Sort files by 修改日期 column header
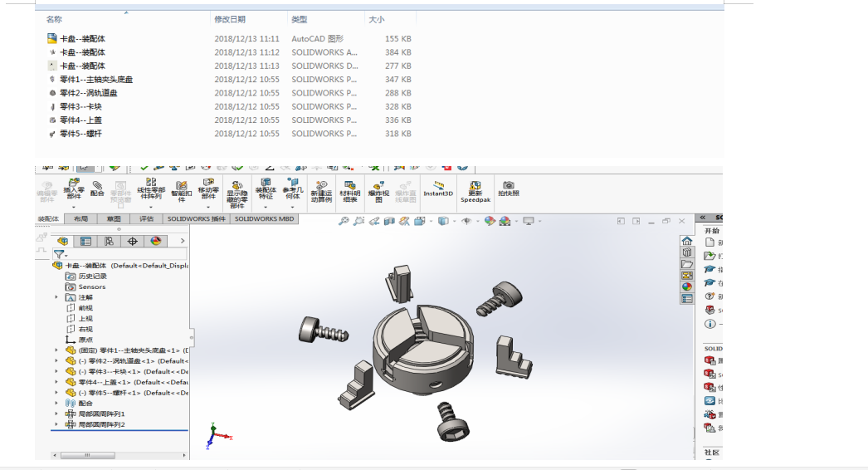Screen dimensions: 868x470 pyautogui.click(x=230, y=19)
